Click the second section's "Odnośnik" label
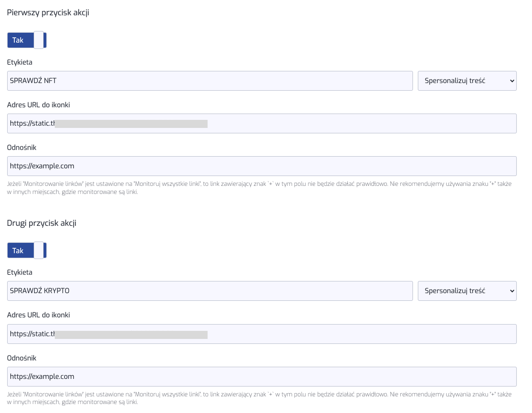Image resolution: width=532 pixels, height=413 pixels. click(x=22, y=358)
